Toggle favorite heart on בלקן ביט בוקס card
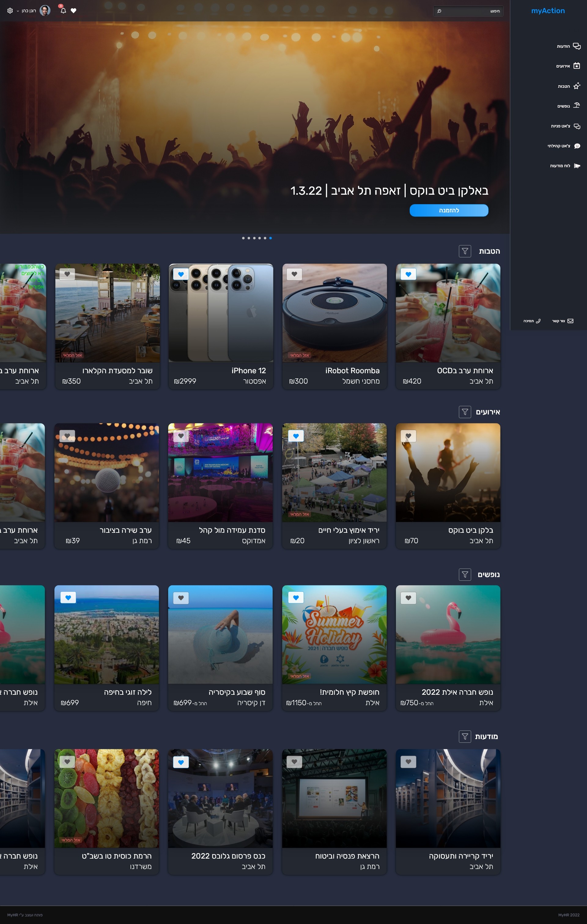 tap(408, 436)
